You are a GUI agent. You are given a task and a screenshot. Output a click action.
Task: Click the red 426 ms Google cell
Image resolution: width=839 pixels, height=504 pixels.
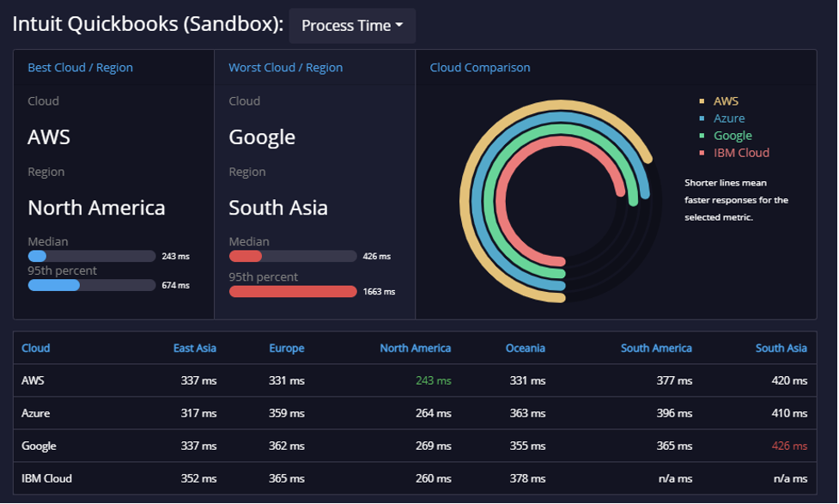coord(789,446)
